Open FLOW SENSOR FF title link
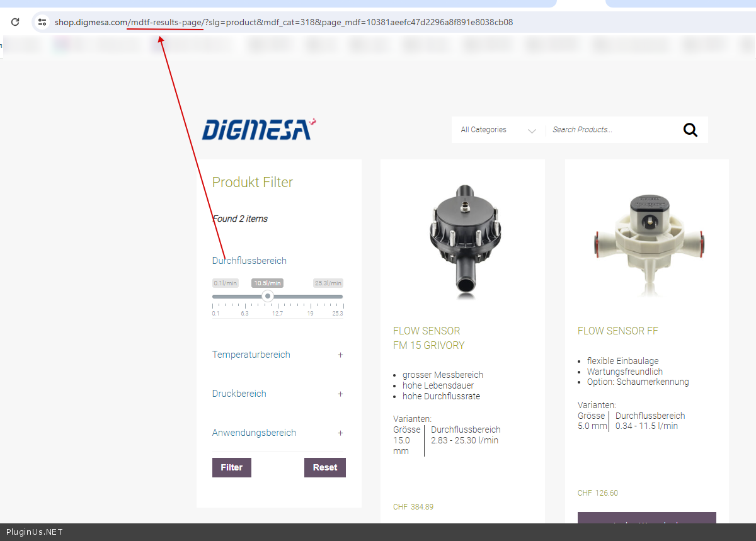This screenshot has width=756, height=541. point(617,331)
